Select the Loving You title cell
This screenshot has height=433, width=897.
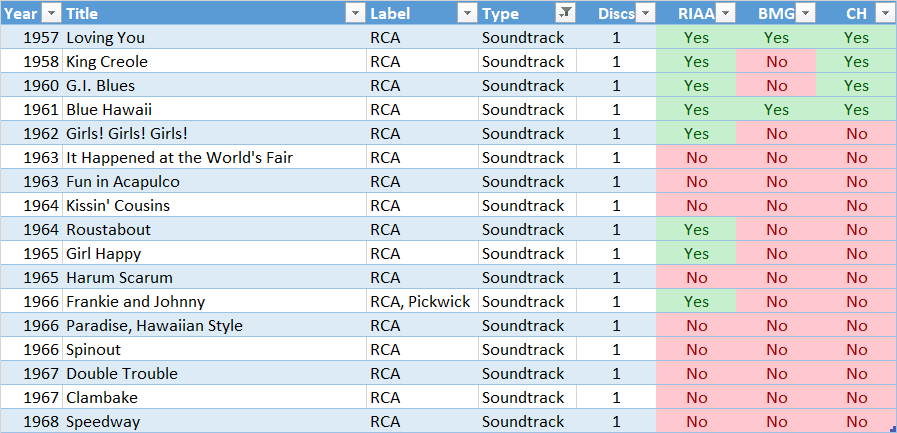pos(215,37)
